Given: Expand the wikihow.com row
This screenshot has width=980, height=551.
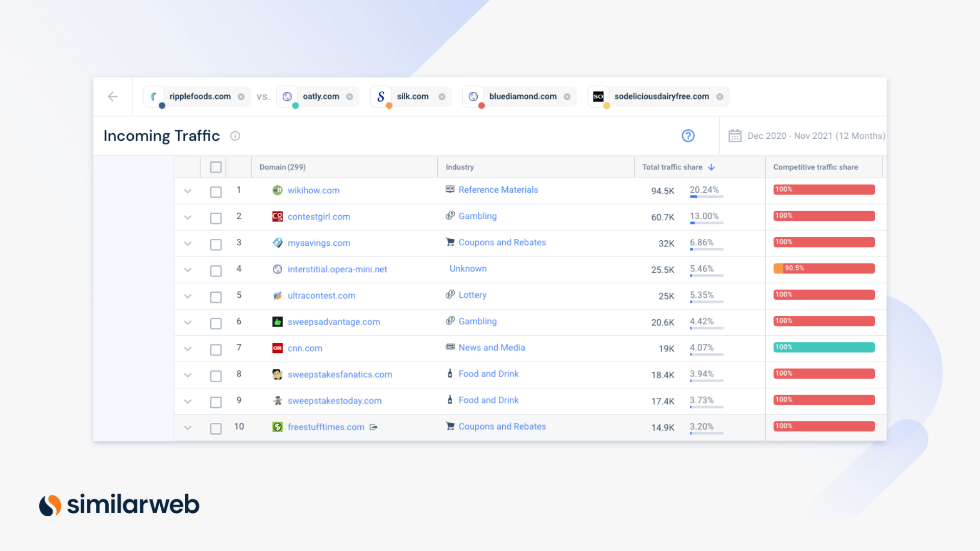Looking at the screenshot, I should tap(188, 191).
